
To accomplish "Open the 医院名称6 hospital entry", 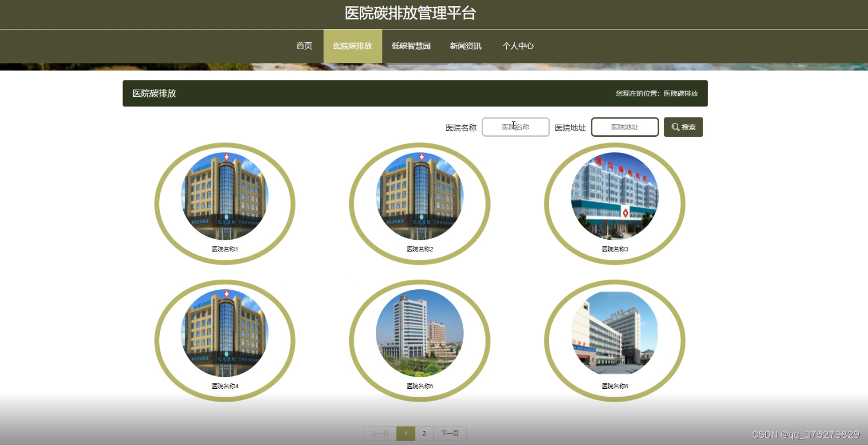I will (x=615, y=334).
